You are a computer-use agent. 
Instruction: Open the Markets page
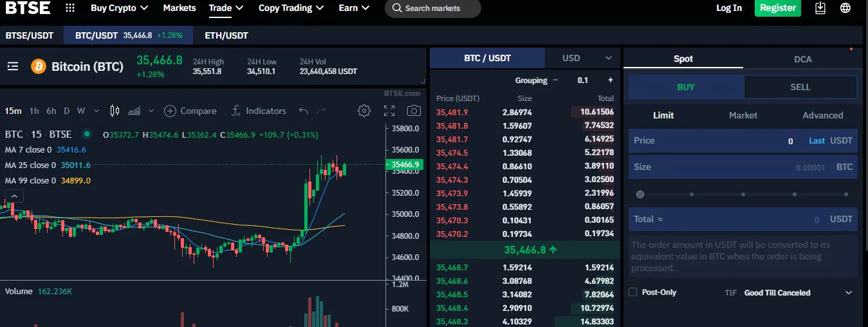(180, 8)
